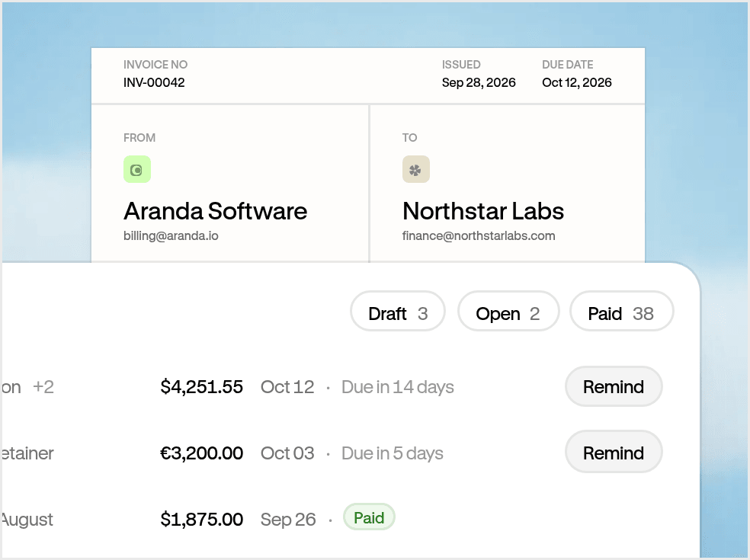Viewport: 750px width, 560px height.
Task: Click Remind for the €3,200.00 invoice
Action: (614, 452)
